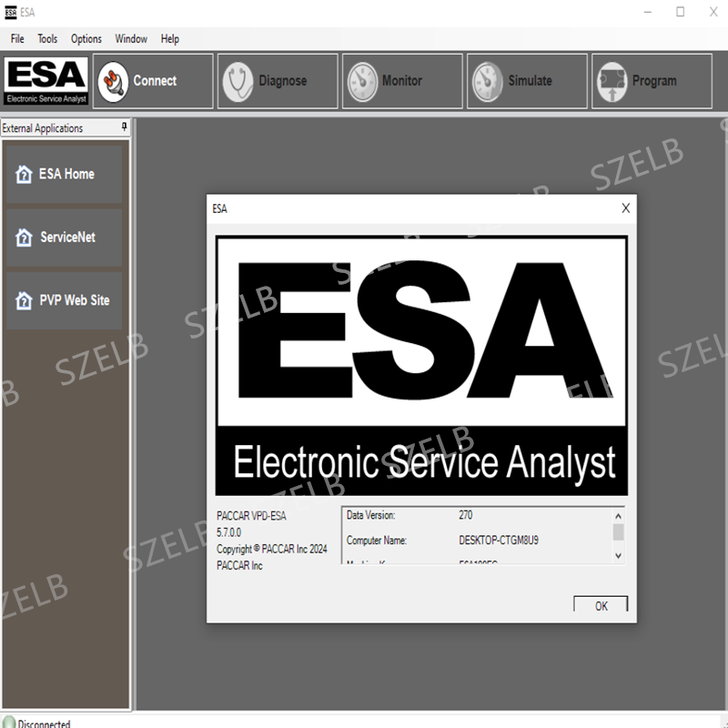728x728 pixels.
Task: Click the Simulate toolbar button label
Action: (531, 81)
